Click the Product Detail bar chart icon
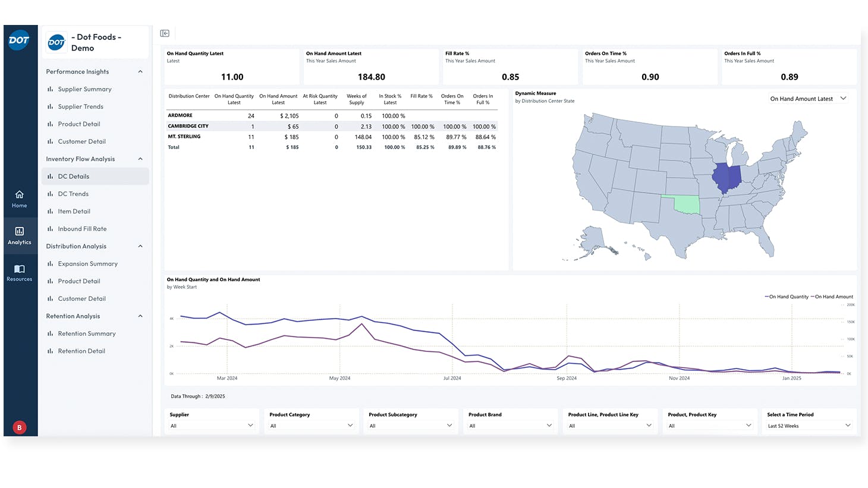 pyautogui.click(x=50, y=124)
